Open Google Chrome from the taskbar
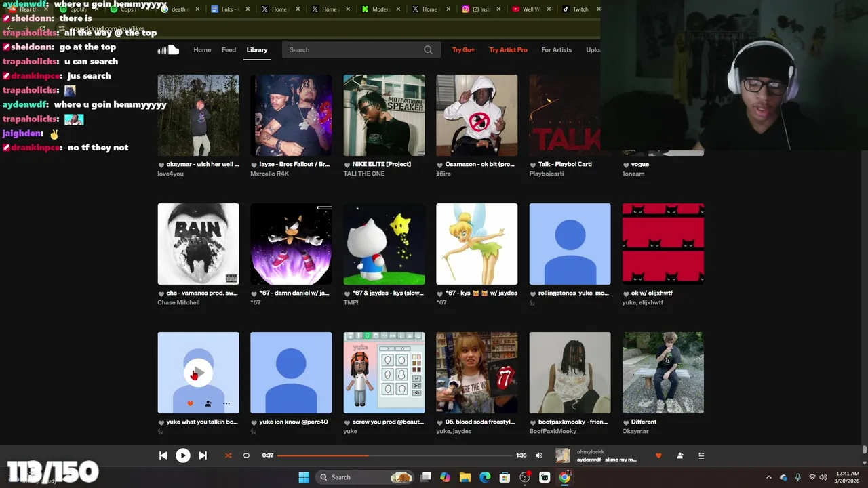This screenshot has height=488, width=868. (564, 477)
